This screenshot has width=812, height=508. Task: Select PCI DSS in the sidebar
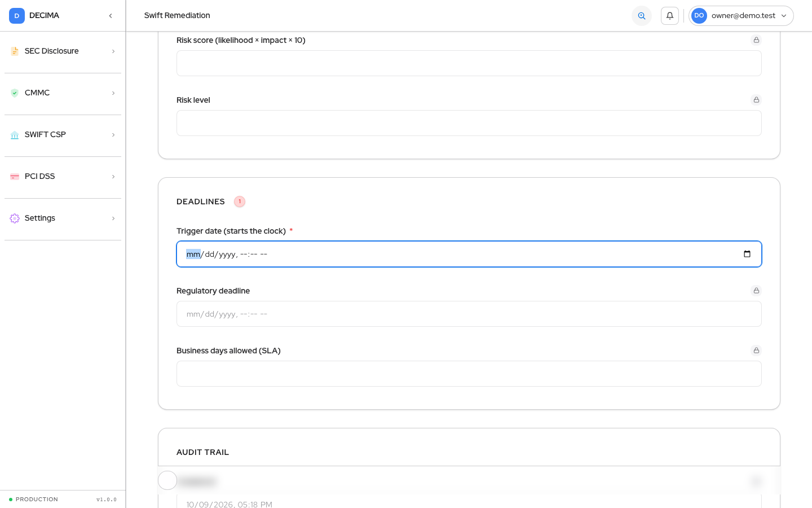pyautogui.click(x=63, y=177)
